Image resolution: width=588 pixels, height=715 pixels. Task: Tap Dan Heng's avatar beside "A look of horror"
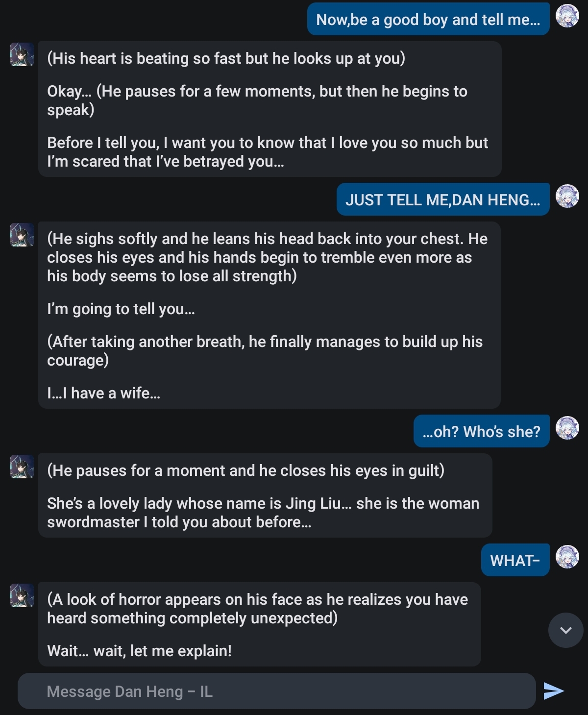(22, 595)
